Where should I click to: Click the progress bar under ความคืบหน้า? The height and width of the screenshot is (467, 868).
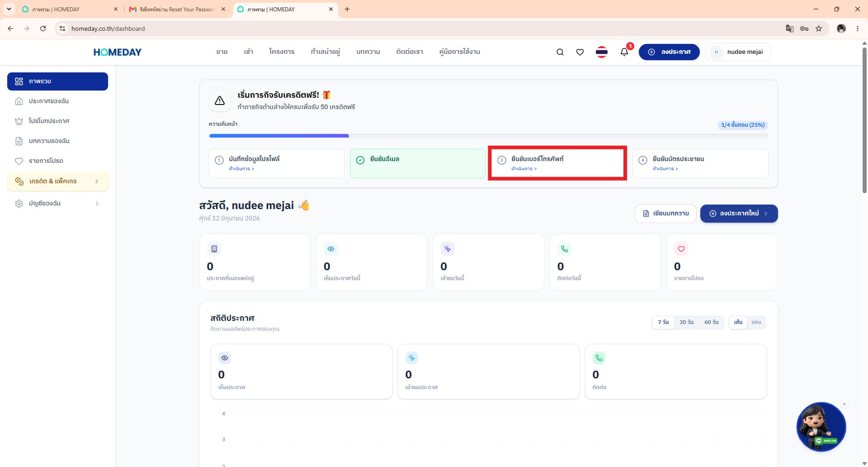pyautogui.click(x=488, y=136)
